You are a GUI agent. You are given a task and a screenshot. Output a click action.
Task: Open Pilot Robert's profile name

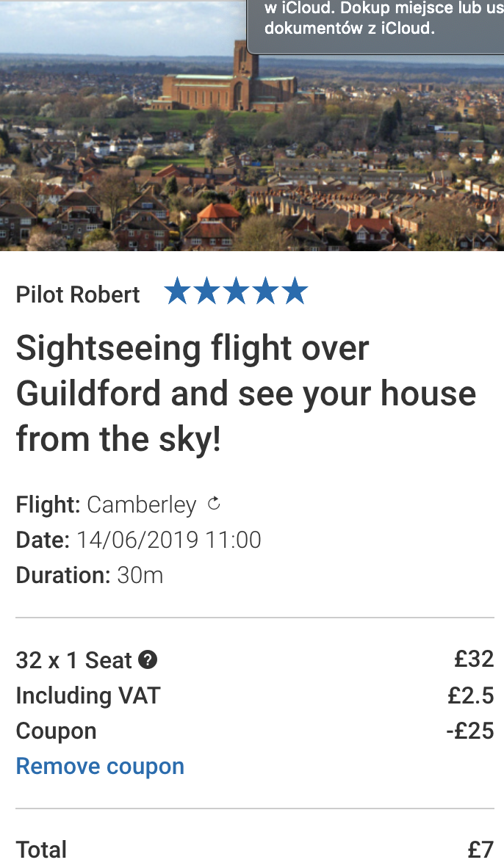78,294
